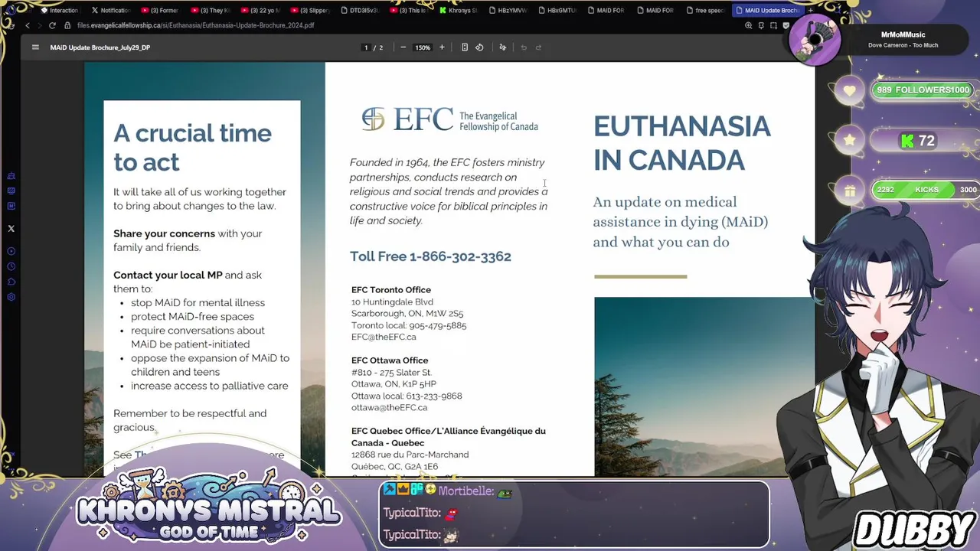The width and height of the screenshot is (980, 551).
Task: Click 'Toronto local: 905-479-5885' text
Action: [409, 325]
